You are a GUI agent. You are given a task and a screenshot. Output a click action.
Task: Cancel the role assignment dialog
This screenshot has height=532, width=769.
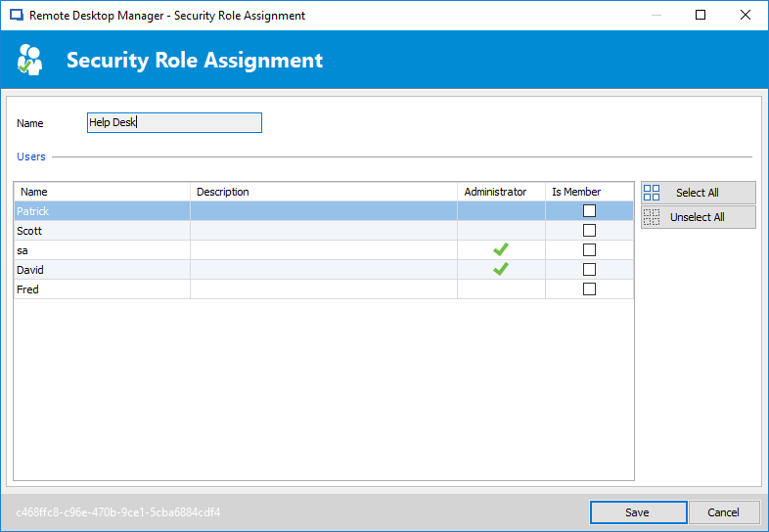[x=723, y=512]
